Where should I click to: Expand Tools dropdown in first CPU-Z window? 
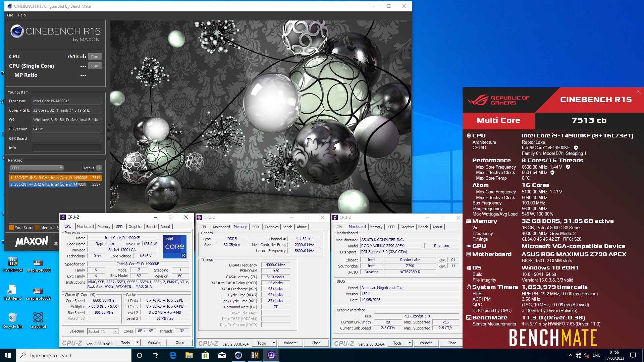[138, 343]
